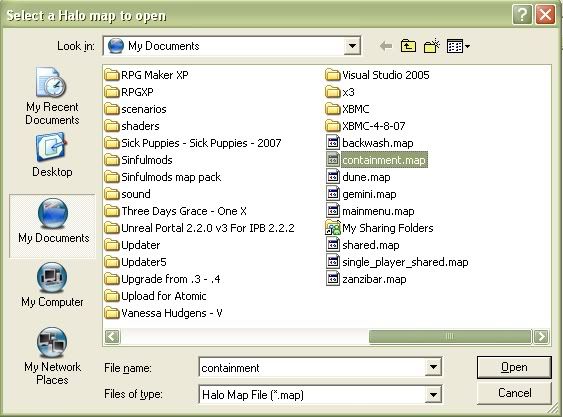Click the Cancel button
The height and width of the screenshot is (417, 563).
pos(514,393)
